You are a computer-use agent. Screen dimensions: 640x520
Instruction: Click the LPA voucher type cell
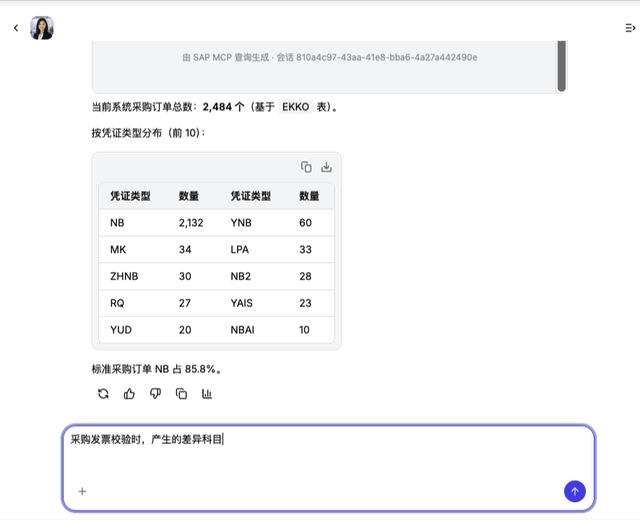point(240,249)
